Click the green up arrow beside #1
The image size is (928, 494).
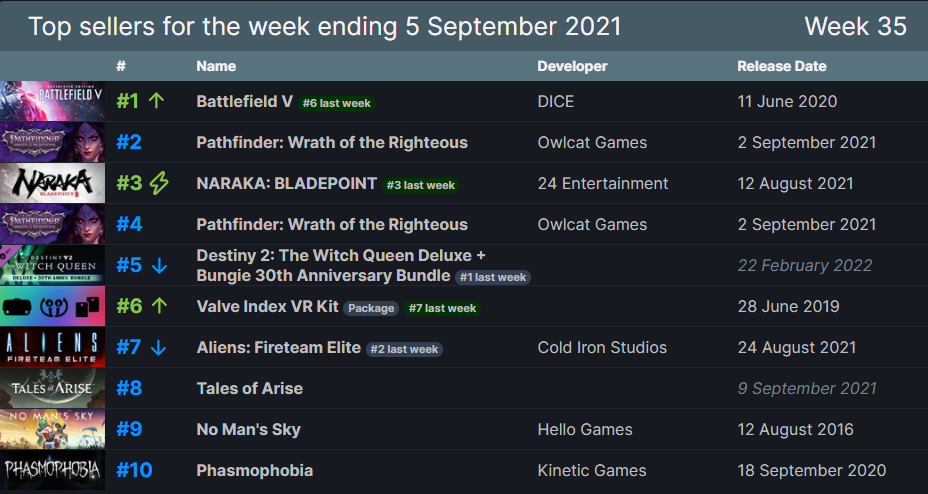156,101
